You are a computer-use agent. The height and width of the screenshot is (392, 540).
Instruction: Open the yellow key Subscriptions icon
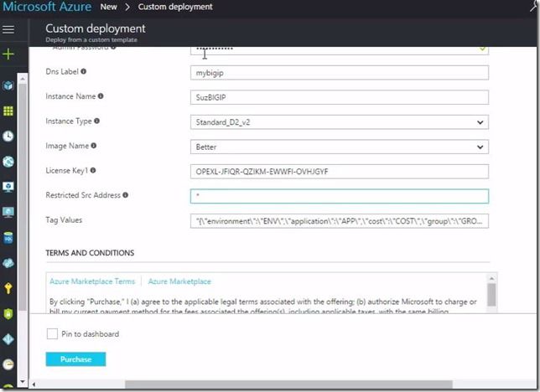8,288
